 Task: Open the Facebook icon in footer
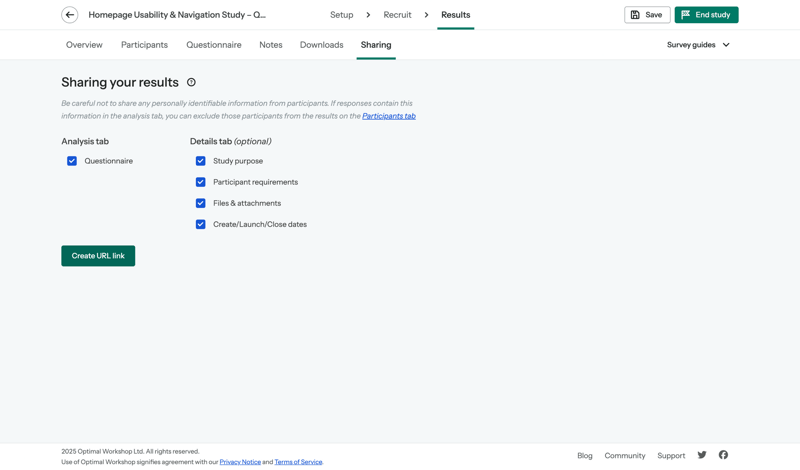[x=723, y=455]
